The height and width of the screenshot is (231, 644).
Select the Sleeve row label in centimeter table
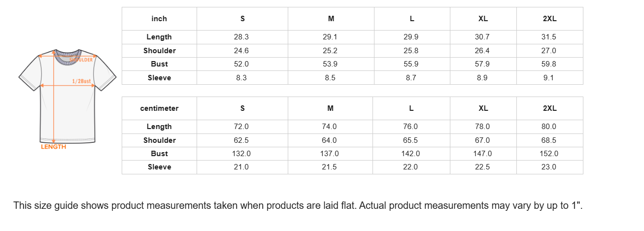coord(159,167)
